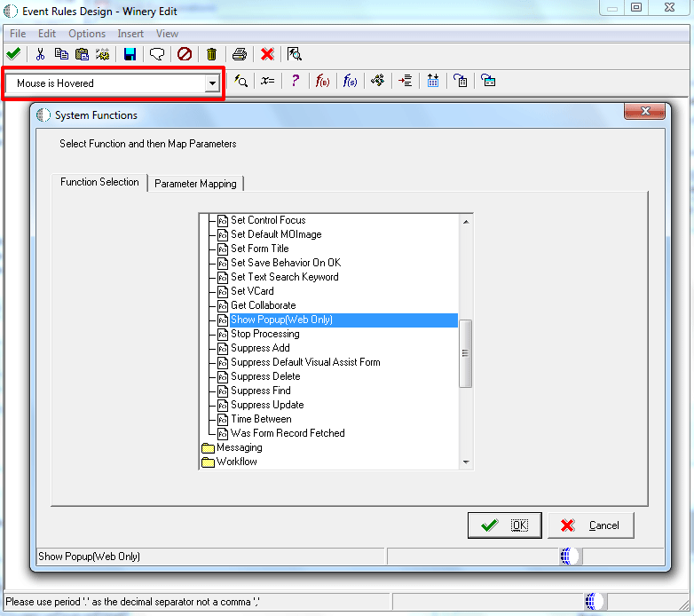Viewport: 694px width, 616px height.
Task: Click the function list scrollbar down arrow
Action: pos(466,462)
